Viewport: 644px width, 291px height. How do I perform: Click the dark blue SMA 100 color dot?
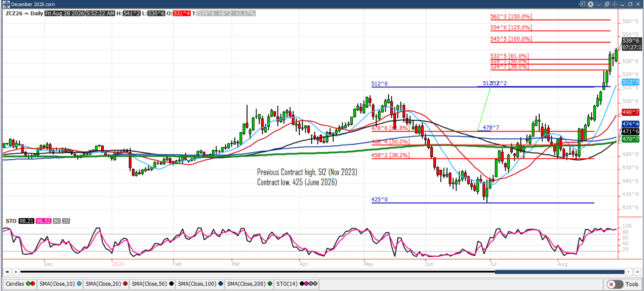click(x=221, y=284)
